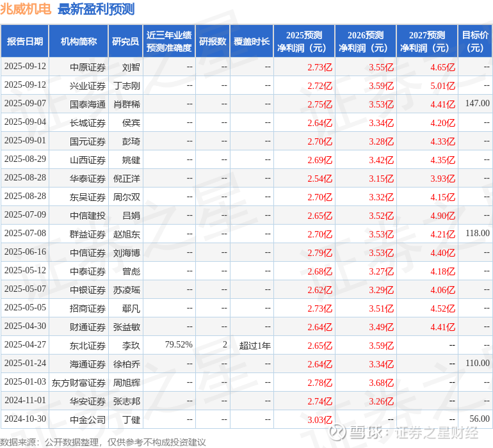
Task: Click the 3.03亿 2025 forecast value
Action: [x=319, y=420]
